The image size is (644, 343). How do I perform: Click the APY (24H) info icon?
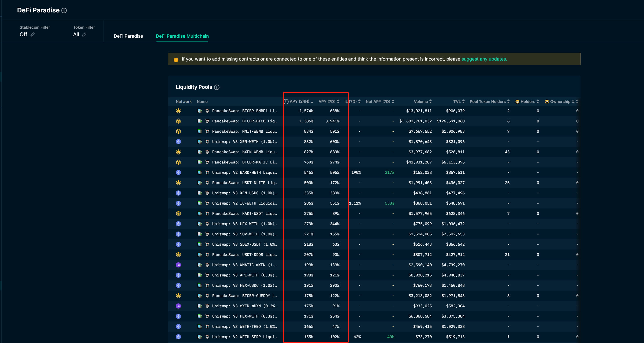pos(286,101)
